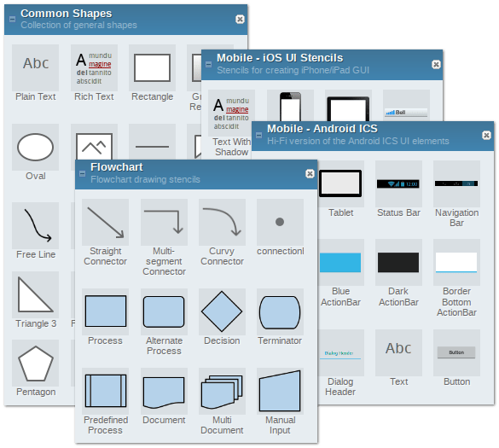Image resolution: width=499 pixels, height=448 pixels.
Task: Click 'Stencils for creating iPhone/iPad GUI' subtitle
Action: click(x=293, y=70)
